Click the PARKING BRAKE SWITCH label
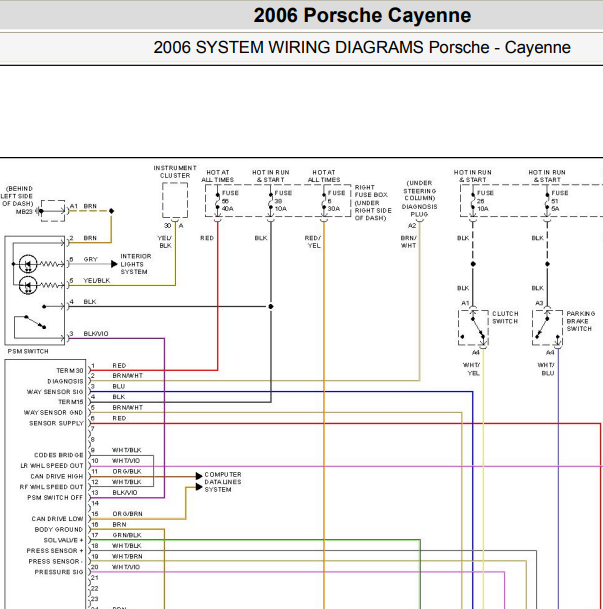Viewport: 603px width, 609px height. pyautogui.click(x=580, y=321)
